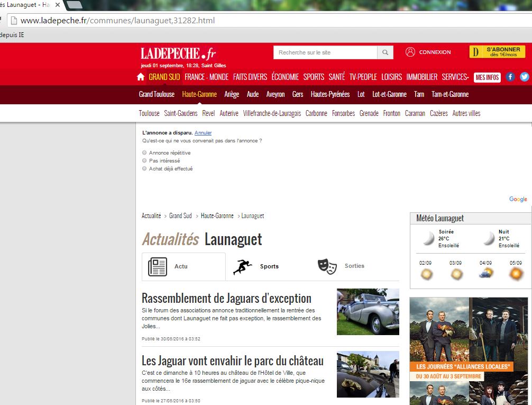Viewport: 532px width, 405px height.
Task: Focus the Recherche sur le site field
Action: click(325, 52)
